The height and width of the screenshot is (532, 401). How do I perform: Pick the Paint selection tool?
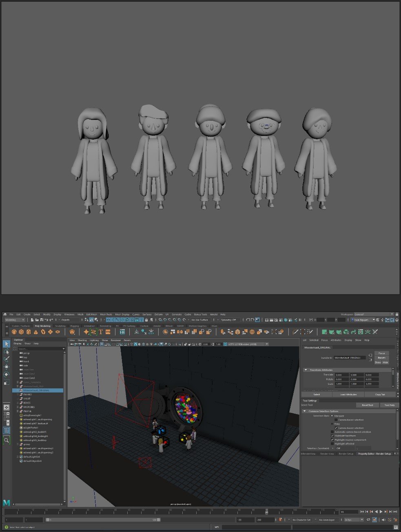pos(7,359)
